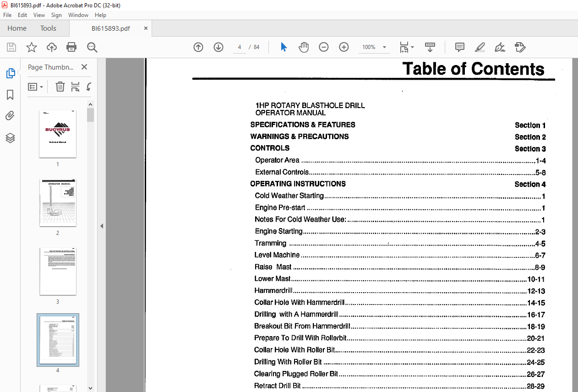The height and width of the screenshot is (392, 578).
Task: Switch to the Tools tab
Action: coord(48,28)
